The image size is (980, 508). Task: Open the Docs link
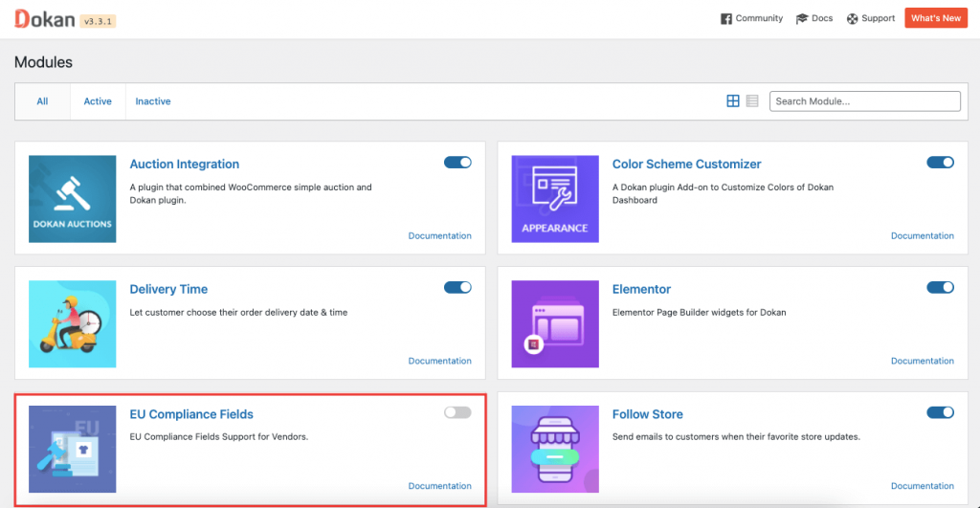pos(813,19)
